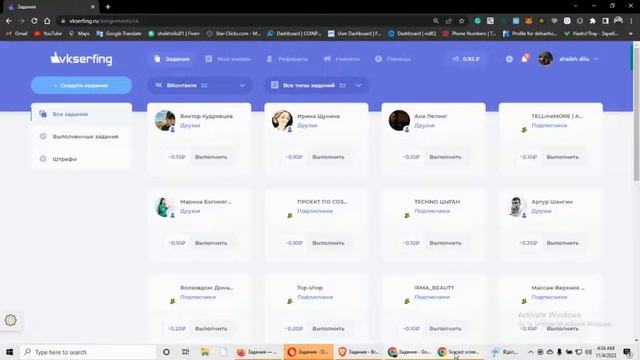The image size is (640, 360).
Task: Click the Ирина Щукина avatar photo
Action: coord(282,120)
